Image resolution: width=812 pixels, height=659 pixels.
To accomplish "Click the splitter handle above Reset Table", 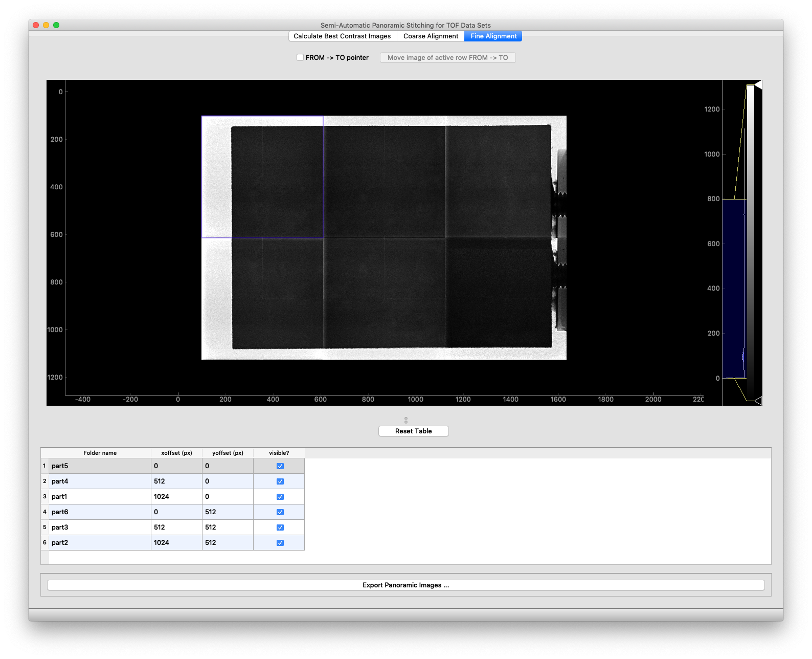I will click(406, 420).
